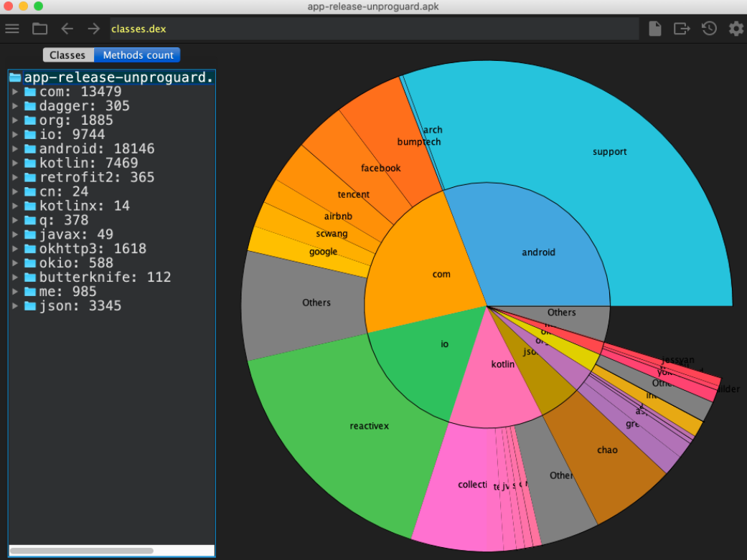Click the pink kotlin inner segment
The width and height of the screenshot is (747, 560).
502,364
